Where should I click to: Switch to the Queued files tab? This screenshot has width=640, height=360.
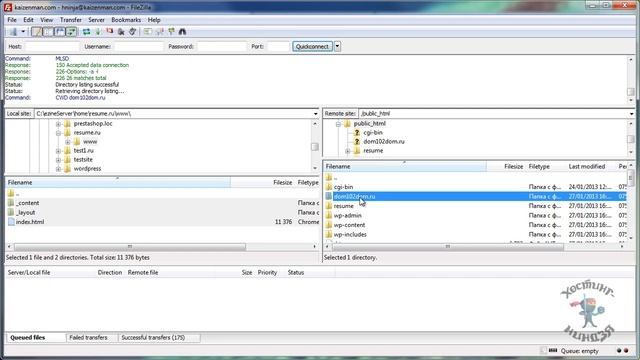[27, 338]
